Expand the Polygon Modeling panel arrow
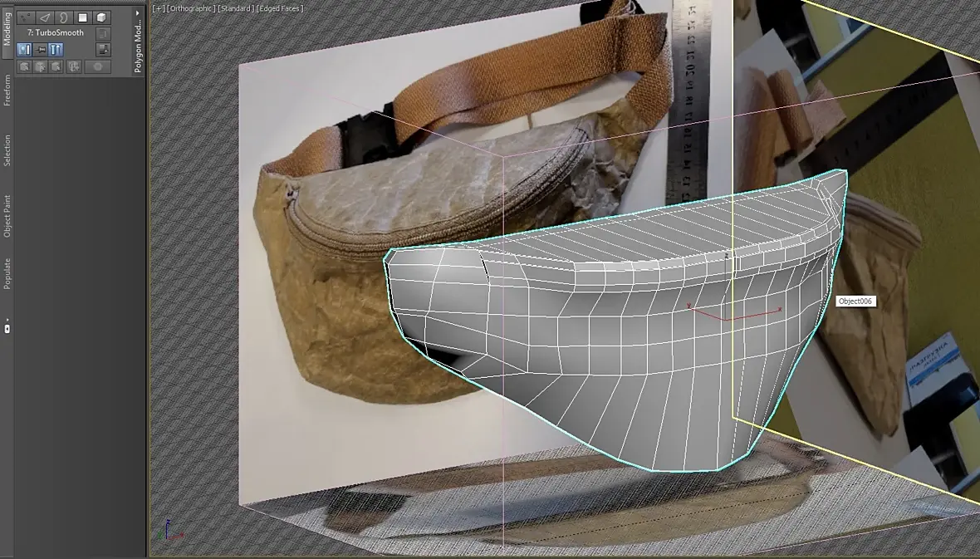 tap(138, 13)
